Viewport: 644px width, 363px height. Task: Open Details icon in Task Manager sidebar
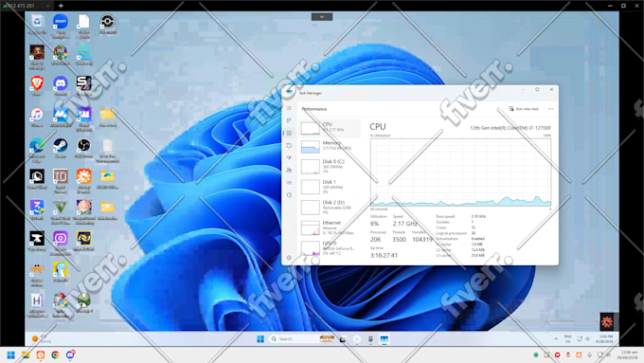(289, 183)
